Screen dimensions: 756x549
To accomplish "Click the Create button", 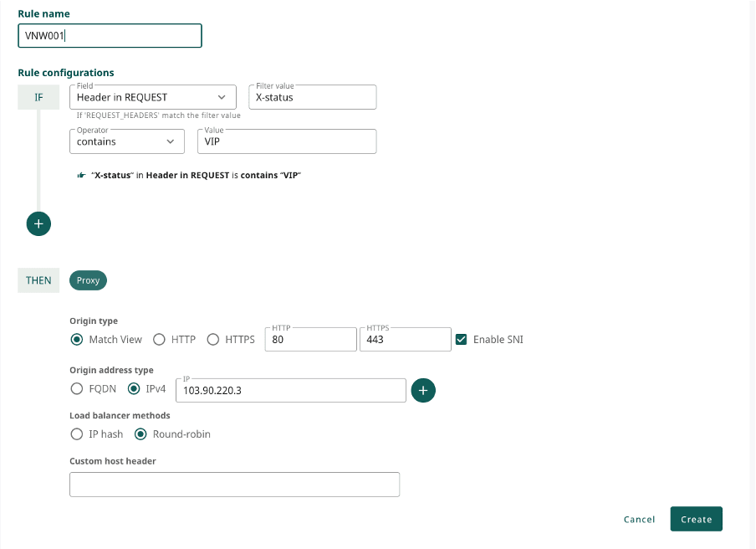I will coord(697,519).
